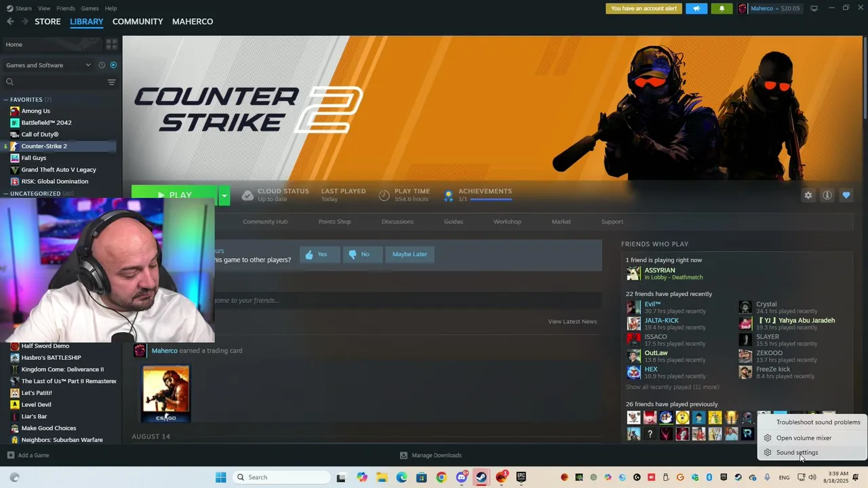
Task: Open the Discord taskbar icon
Action: pos(462,477)
